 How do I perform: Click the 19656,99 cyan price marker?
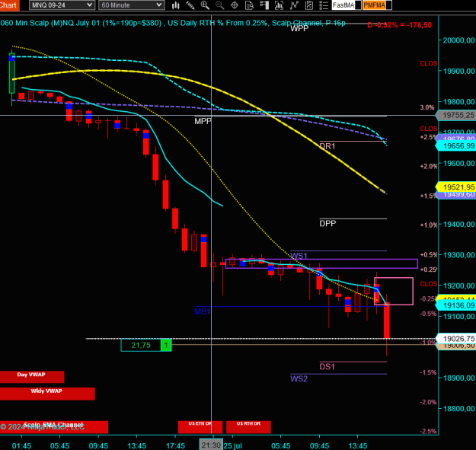tap(456, 146)
